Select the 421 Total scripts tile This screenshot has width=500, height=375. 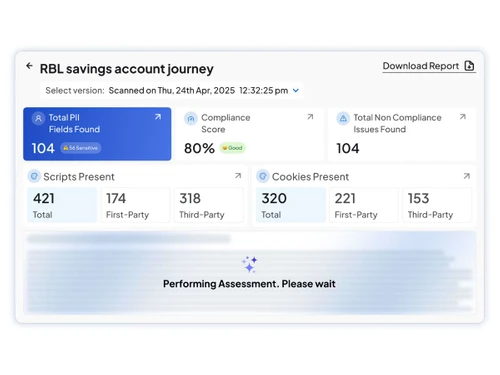pyautogui.click(x=62, y=205)
